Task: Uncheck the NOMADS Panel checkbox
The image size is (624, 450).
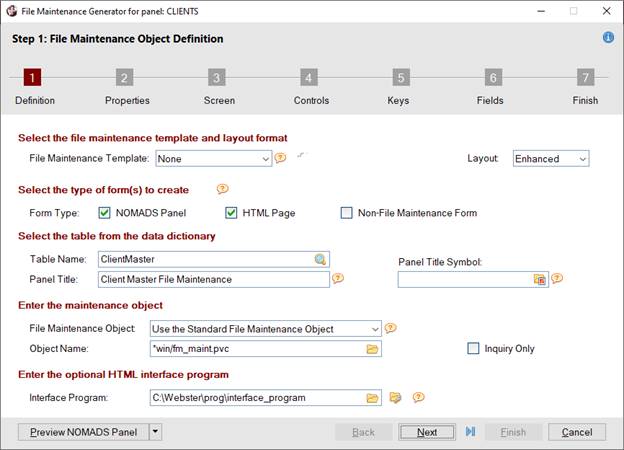Action: pos(105,212)
